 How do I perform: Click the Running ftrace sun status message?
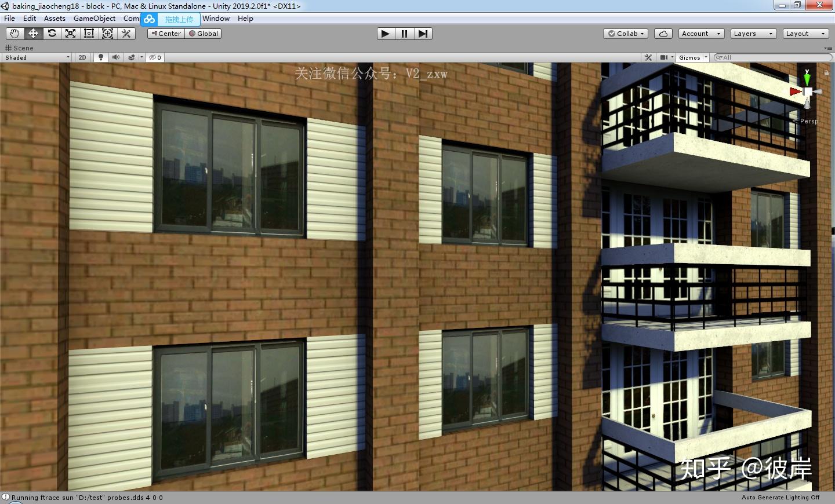click(x=87, y=497)
